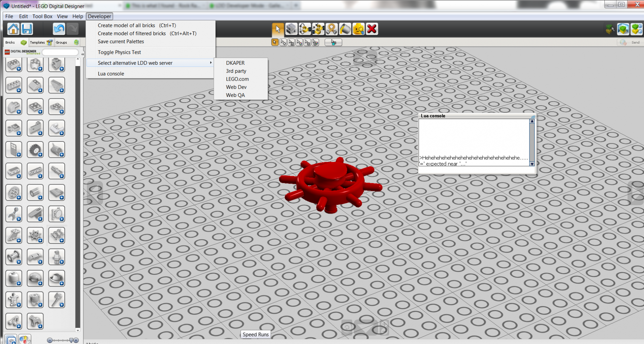Collapse the brick palette panel arrow
The width and height of the screenshot is (644, 344).
click(x=82, y=54)
